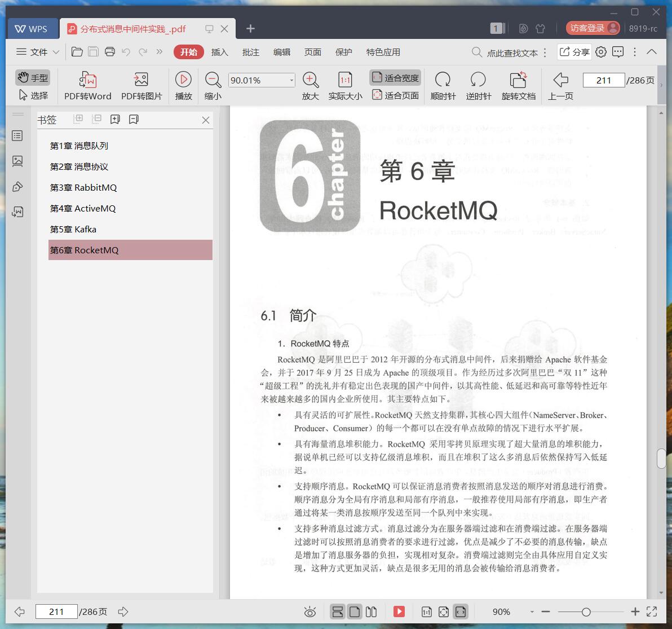This screenshot has height=629, width=672.
Task: Switch to the 页面 tab
Action: (312, 52)
